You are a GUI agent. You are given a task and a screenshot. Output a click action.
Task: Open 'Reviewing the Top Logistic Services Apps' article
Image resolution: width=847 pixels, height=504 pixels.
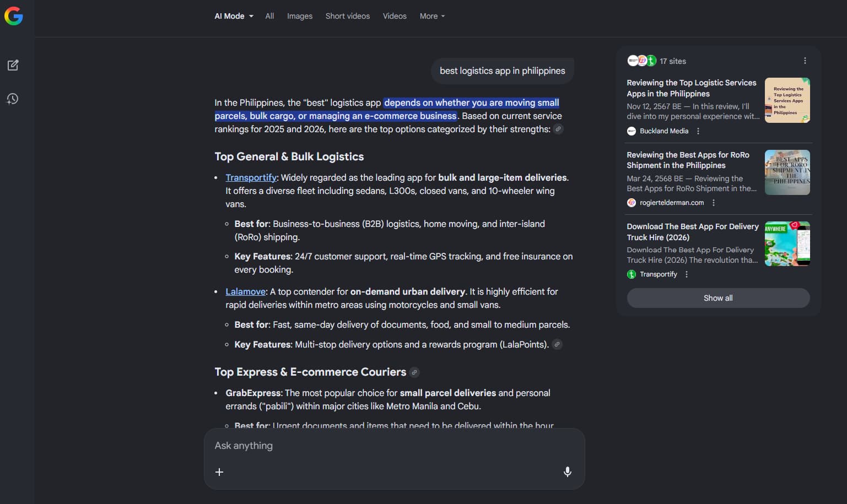coord(692,88)
